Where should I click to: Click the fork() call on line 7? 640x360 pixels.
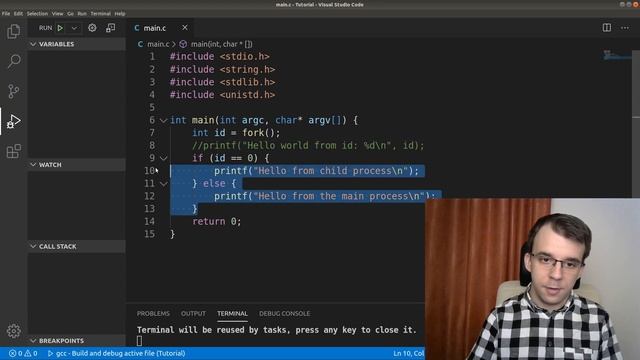pos(261,133)
